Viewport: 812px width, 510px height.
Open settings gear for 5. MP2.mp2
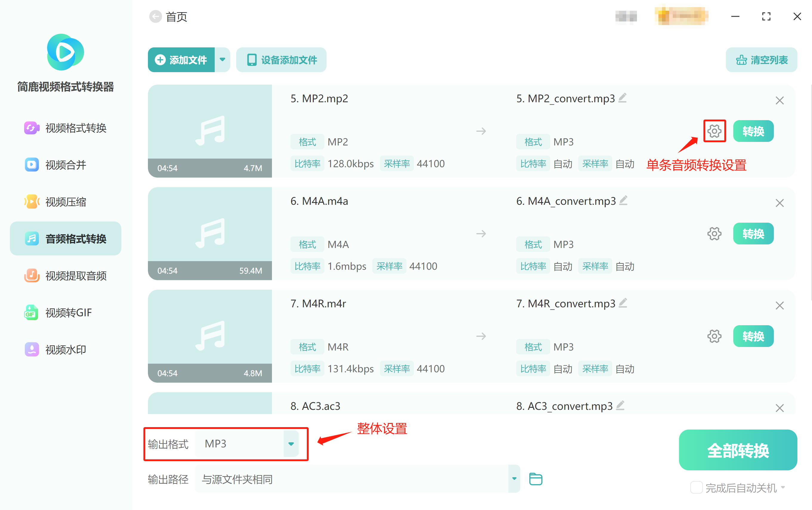714,131
